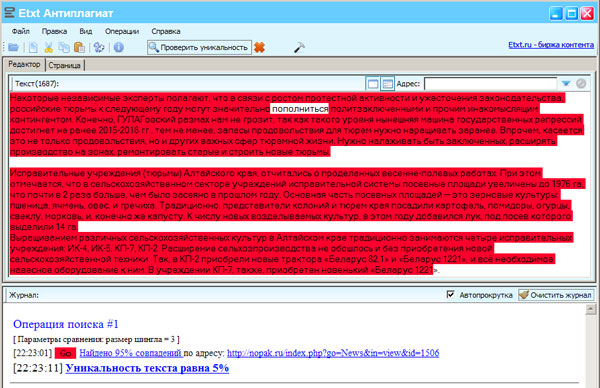
Task: Open the Операции menu
Action: (122, 31)
